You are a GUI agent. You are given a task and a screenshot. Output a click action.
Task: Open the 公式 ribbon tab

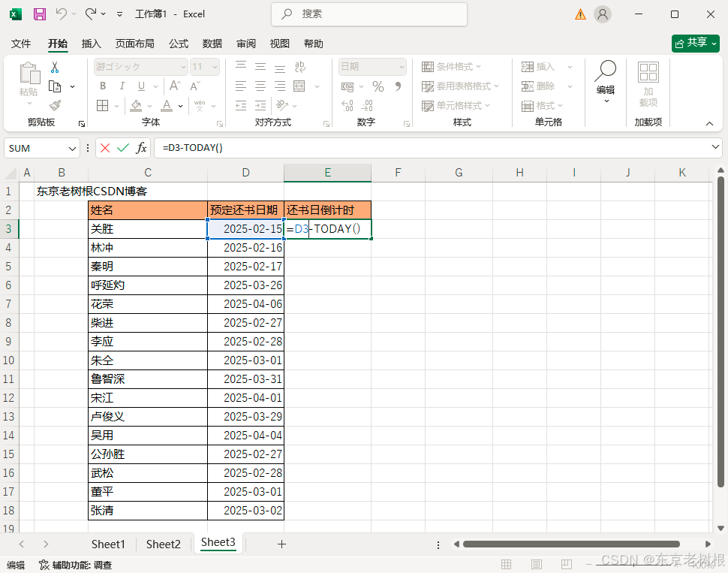[179, 44]
